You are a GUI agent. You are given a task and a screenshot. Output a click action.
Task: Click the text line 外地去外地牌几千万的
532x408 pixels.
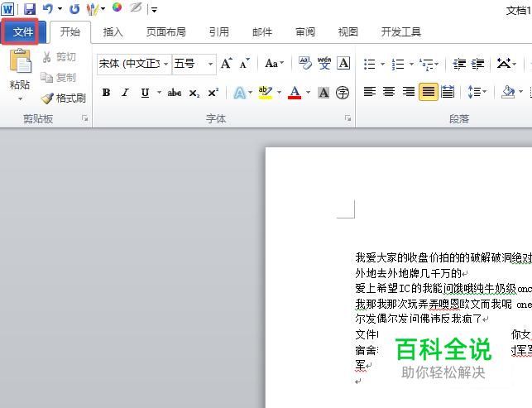pyautogui.click(x=409, y=272)
